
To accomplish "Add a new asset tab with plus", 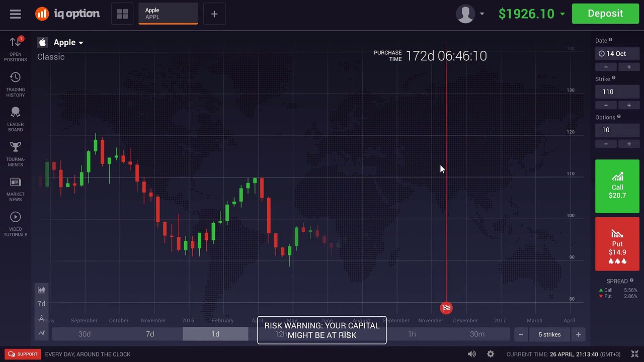I will coord(214,14).
